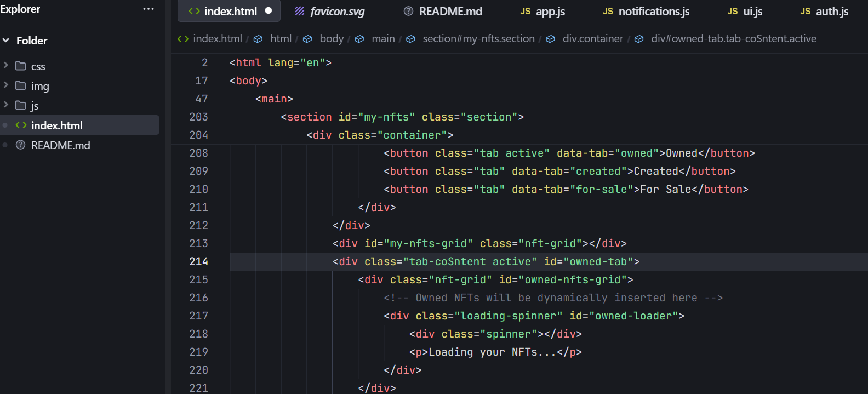
Task: Click the unsaved dot on the index.html tab
Action: click(x=269, y=10)
